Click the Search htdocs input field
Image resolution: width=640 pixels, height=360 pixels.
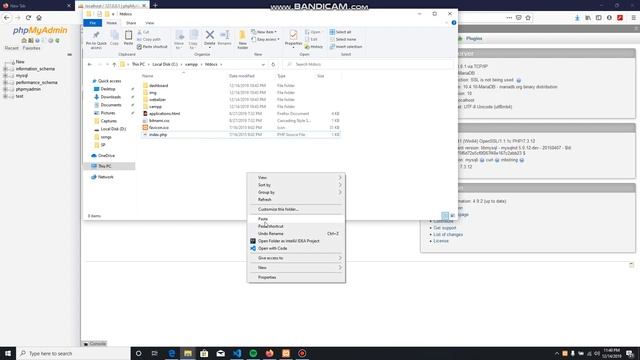[368, 64]
